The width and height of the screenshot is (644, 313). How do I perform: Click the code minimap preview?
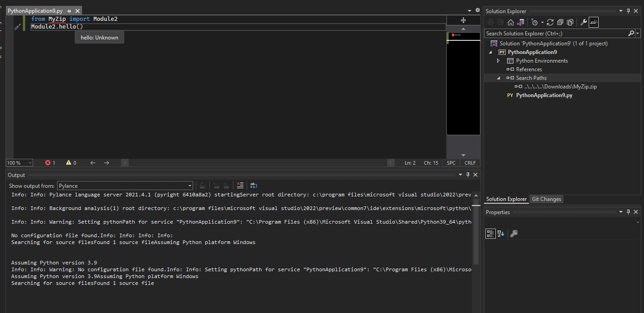pos(463,83)
